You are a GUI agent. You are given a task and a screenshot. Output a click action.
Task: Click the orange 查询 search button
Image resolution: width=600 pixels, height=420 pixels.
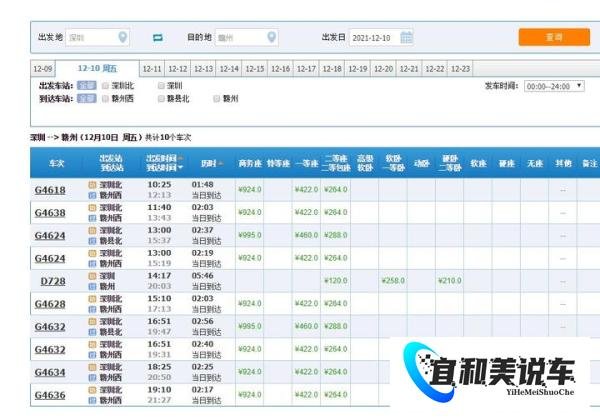[x=554, y=37]
